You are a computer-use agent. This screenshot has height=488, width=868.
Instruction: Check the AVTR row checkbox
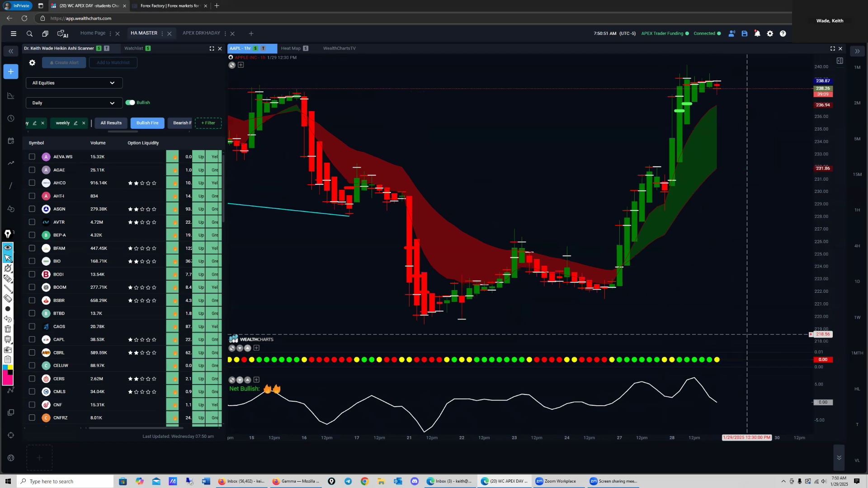[x=32, y=222]
